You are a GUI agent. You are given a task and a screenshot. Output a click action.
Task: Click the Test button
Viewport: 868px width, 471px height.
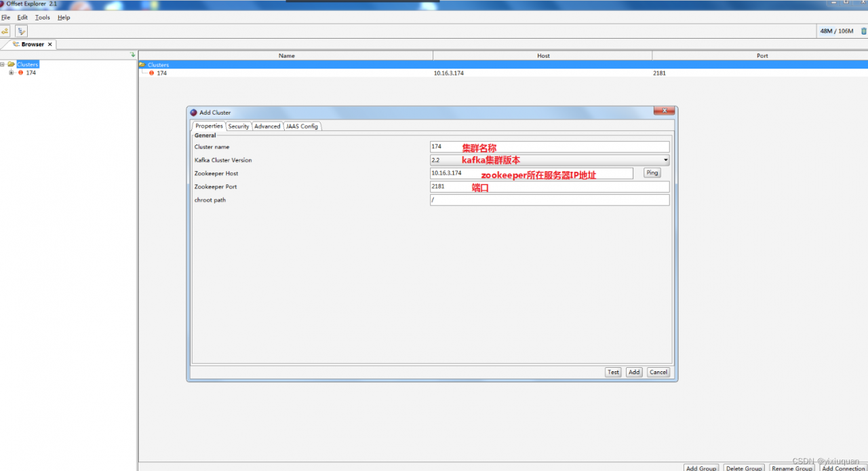(613, 372)
